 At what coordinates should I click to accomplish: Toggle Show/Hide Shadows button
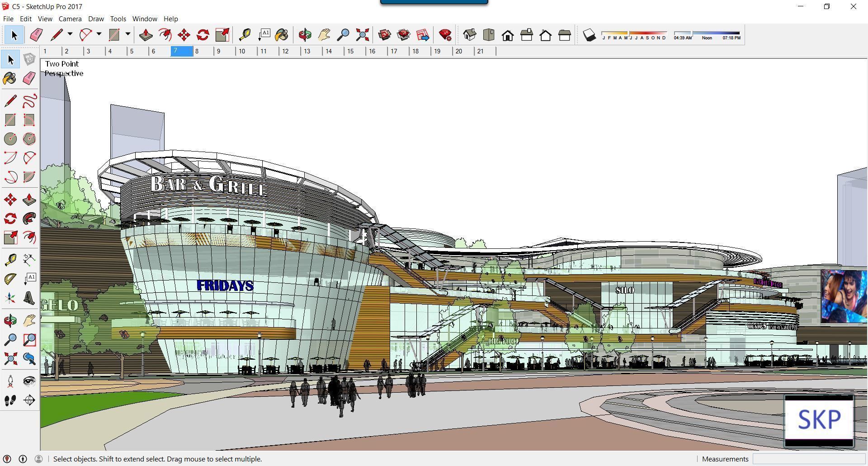pyautogui.click(x=589, y=35)
